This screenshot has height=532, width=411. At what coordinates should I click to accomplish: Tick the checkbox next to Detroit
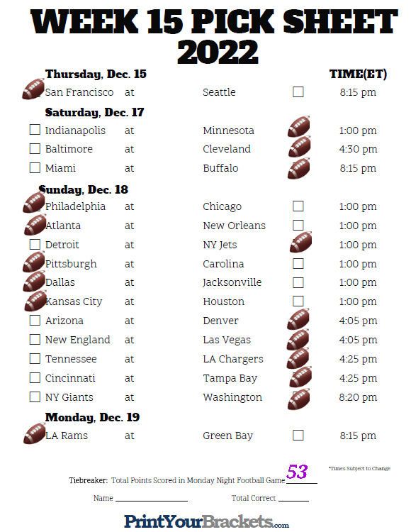[35, 244]
